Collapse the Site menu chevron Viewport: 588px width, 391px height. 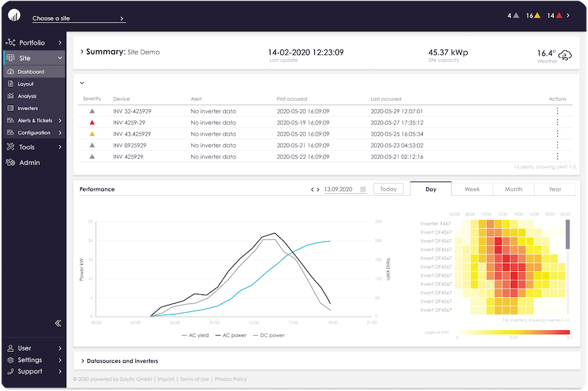click(x=60, y=58)
